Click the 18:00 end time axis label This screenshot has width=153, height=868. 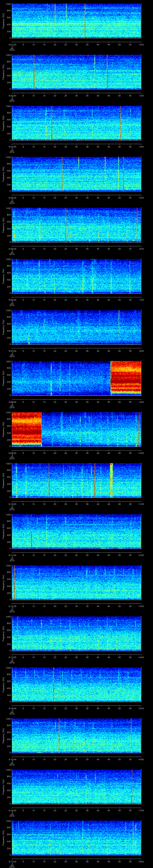pos(141,862)
